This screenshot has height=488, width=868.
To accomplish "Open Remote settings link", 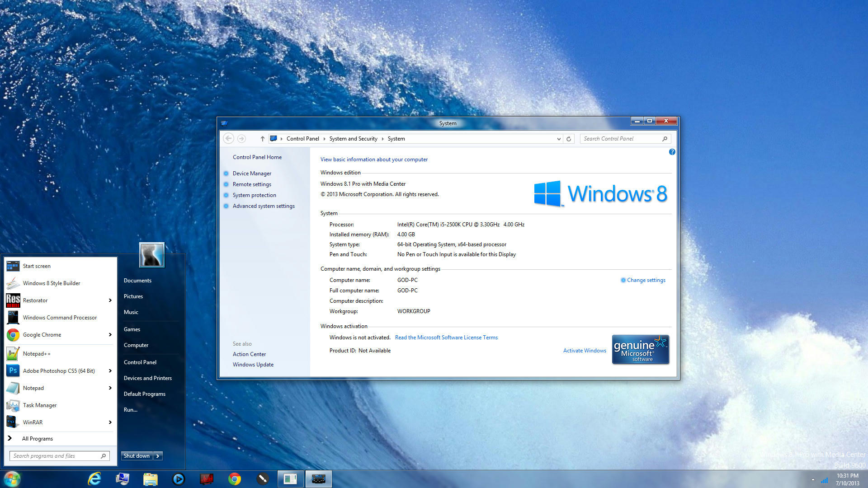I will (x=252, y=184).
